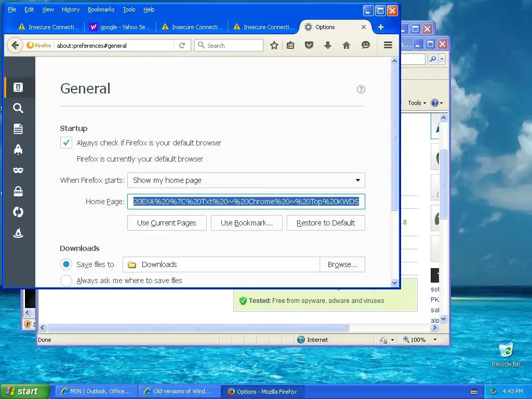Screen dimensions: 532x399
Task: Open the Advanced preferences wizard hat icon
Action: (18, 233)
